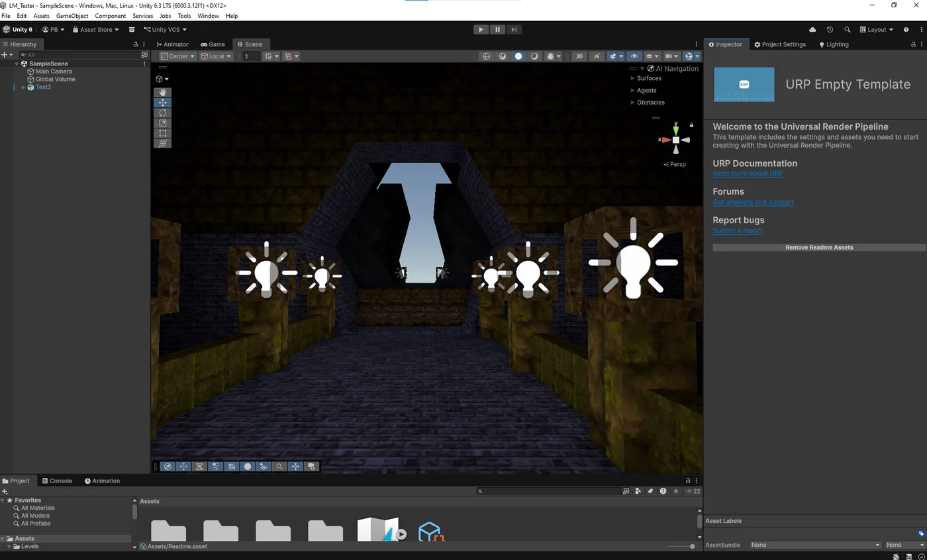This screenshot has height=560, width=927.
Task: Toggle the Hierarchy panel lock
Action: pyautogui.click(x=136, y=44)
